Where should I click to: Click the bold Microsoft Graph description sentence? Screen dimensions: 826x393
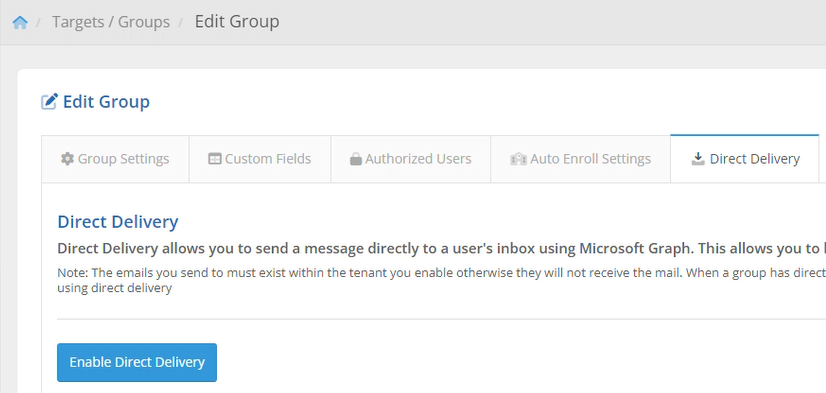[441, 249]
